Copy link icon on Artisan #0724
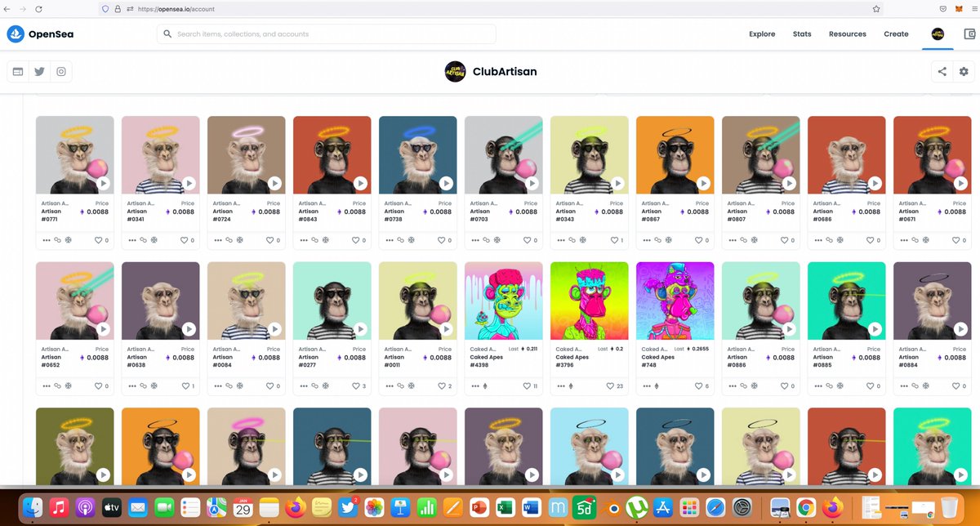Image resolution: width=980 pixels, height=526 pixels. point(229,240)
